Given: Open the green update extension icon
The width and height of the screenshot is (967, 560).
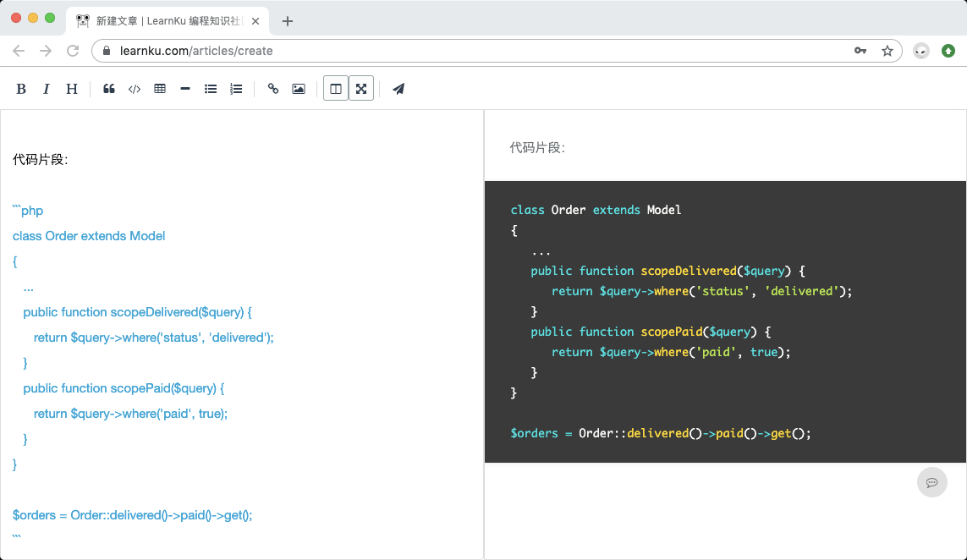Looking at the screenshot, I should 948,51.
